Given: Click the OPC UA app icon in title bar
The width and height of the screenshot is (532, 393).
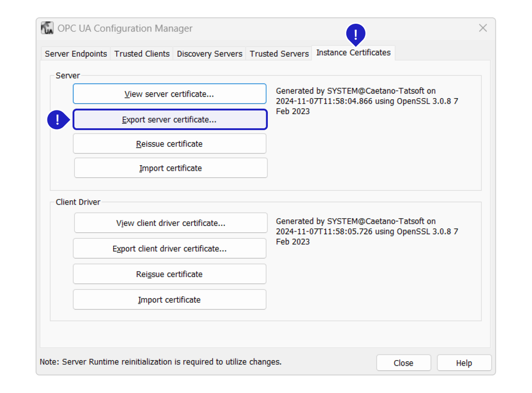Looking at the screenshot, I should click(x=47, y=28).
